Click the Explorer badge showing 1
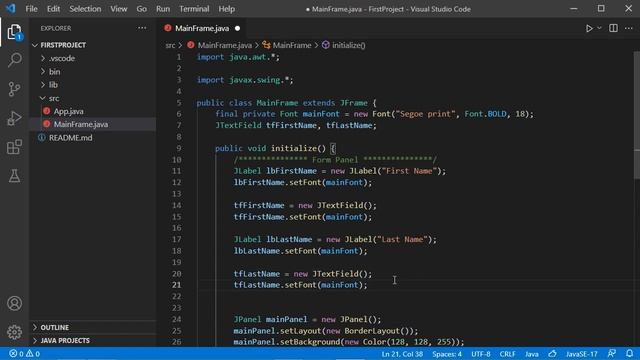The width and height of the screenshot is (640, 360). point(19,37)
